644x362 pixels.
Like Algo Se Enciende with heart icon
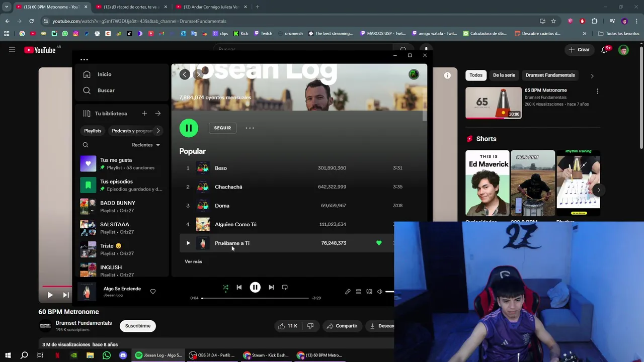153,291
